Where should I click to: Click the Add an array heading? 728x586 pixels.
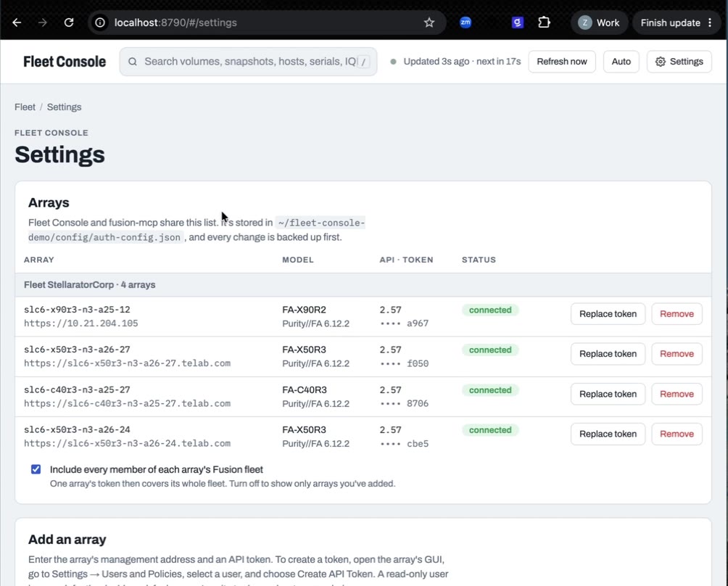pyautogui.click(x=67, y=540)
